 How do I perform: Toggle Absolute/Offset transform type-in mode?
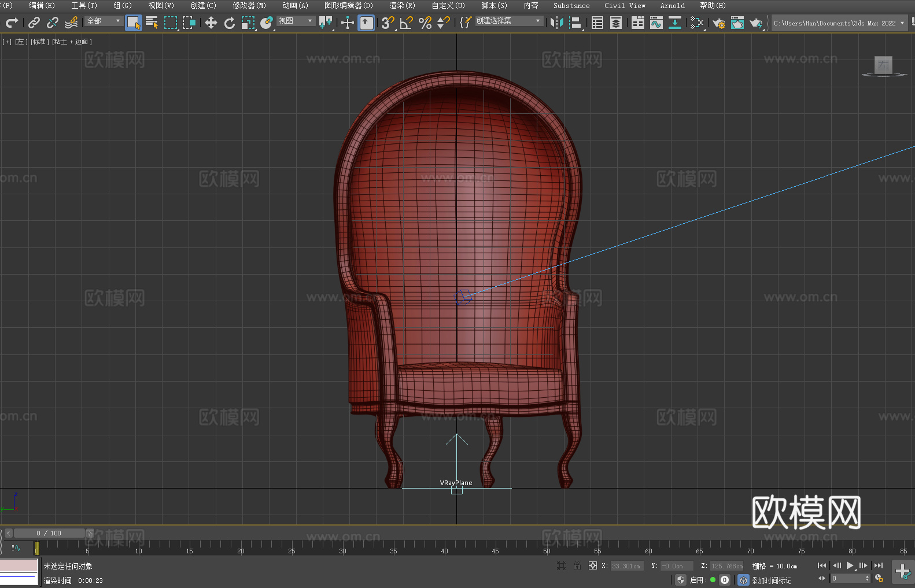pos(593,565)
